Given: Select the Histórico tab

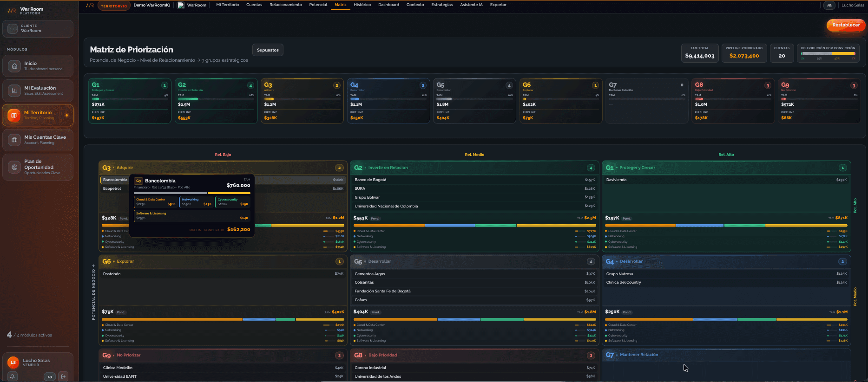Looking at the screenshot, I should 362,5.
